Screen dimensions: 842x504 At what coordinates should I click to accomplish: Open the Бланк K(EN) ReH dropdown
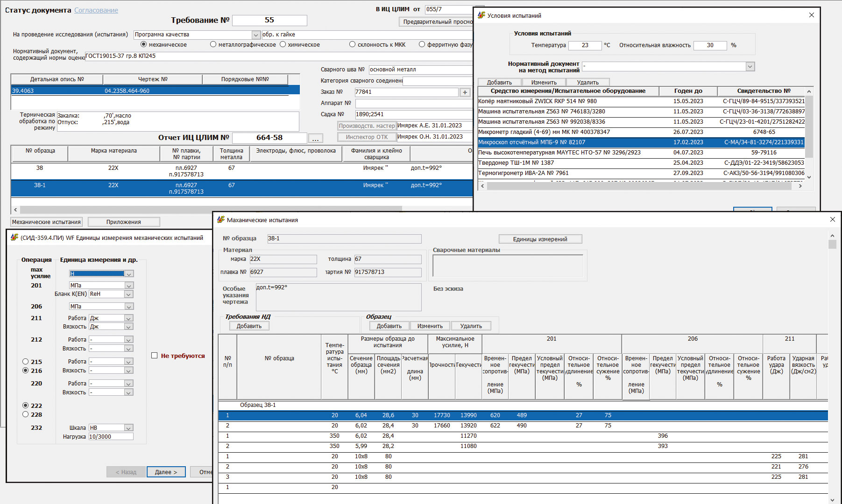click(129, 294)
